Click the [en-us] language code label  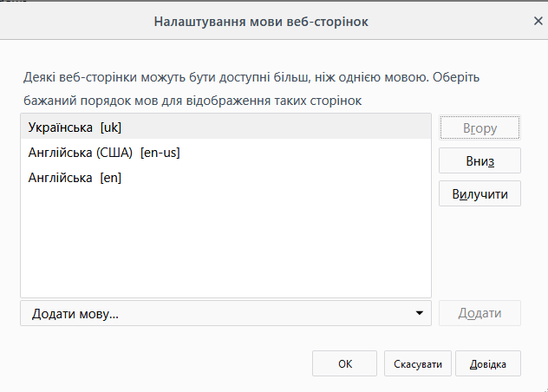pos(160,153)
